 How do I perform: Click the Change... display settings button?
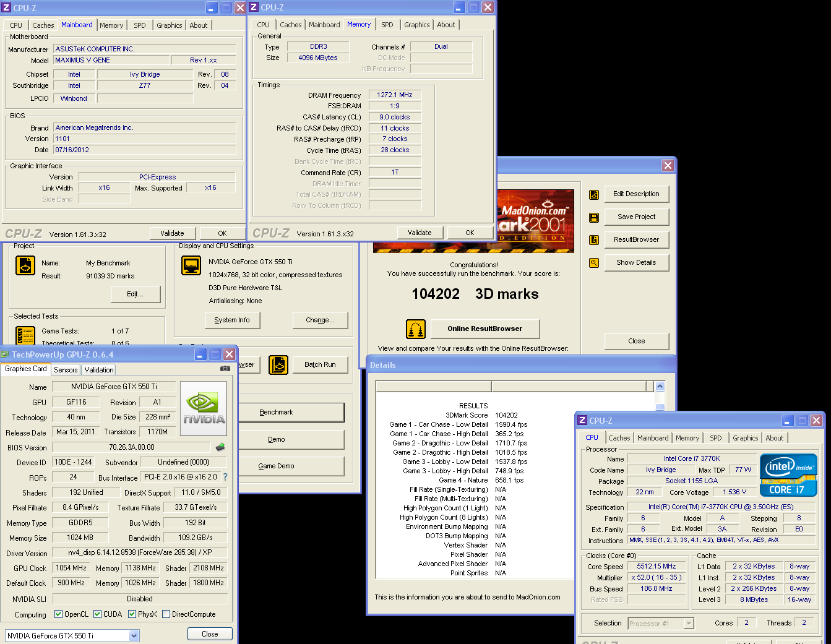pos(320,320)
